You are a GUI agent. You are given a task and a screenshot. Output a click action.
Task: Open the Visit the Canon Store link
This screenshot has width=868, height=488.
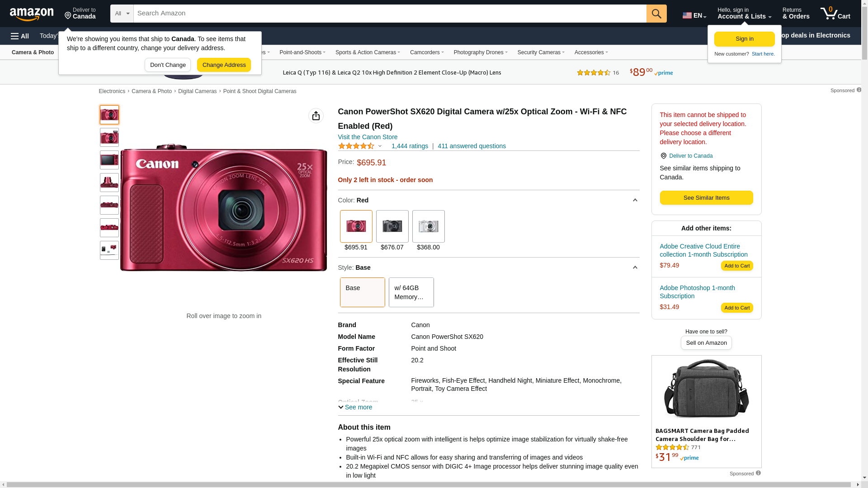coord(368,137)
